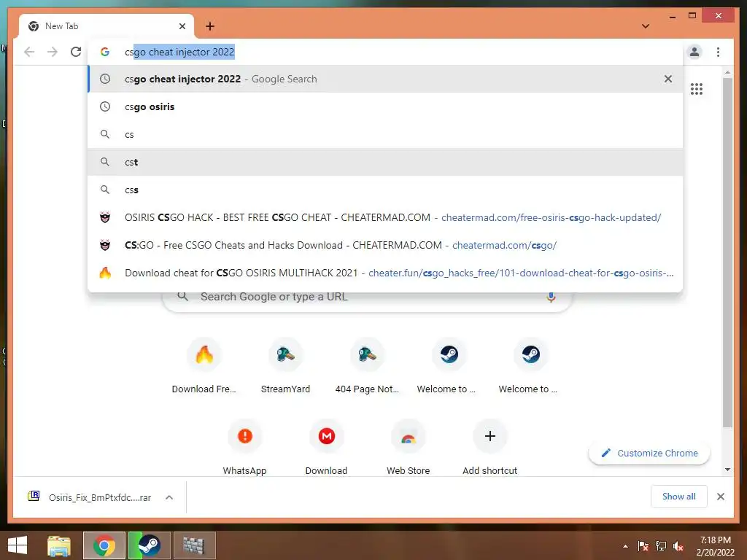747x560 pixels.
Task: Open CS:GO Free CSGO Cheats suggestion
Action: pyautogui.click(x=385, y=245)
